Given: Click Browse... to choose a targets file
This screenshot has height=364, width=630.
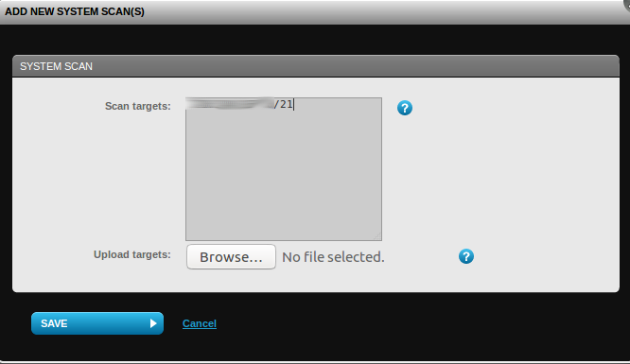Looking at the screenshot, I should 231,257.
